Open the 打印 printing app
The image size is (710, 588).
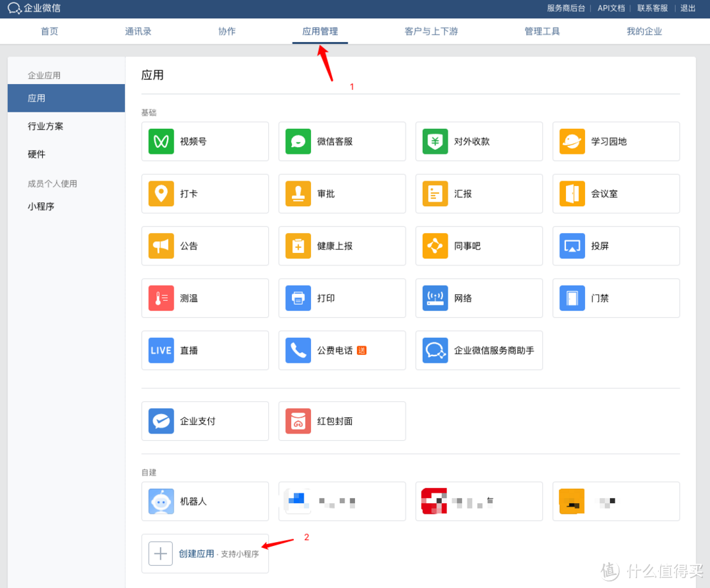pyautogui.click(x=341, y=298)
